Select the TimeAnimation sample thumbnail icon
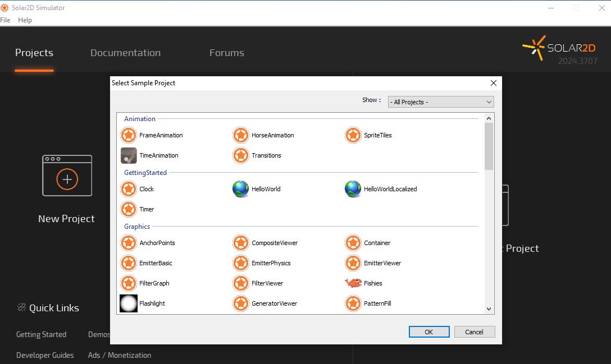This screenshot has width=611, height=364. 129,156
